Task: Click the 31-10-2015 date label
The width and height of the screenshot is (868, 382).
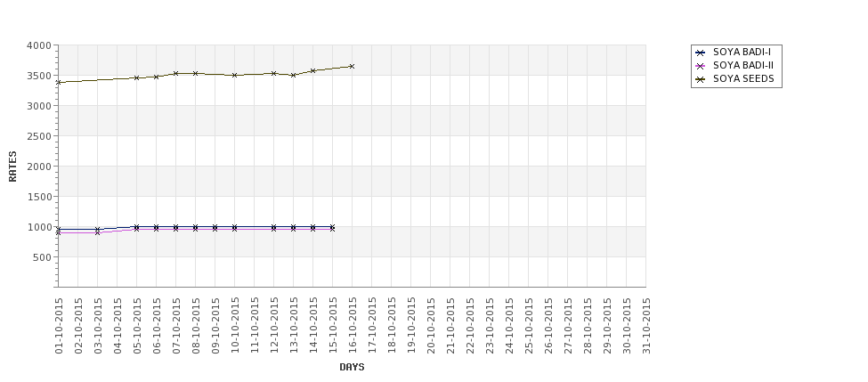Action: [x=646, y=326]
